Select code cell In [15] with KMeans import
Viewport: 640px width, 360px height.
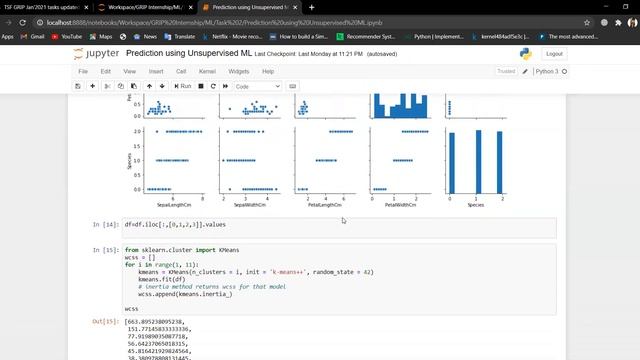pyautogui.click(x=339, y=280)
